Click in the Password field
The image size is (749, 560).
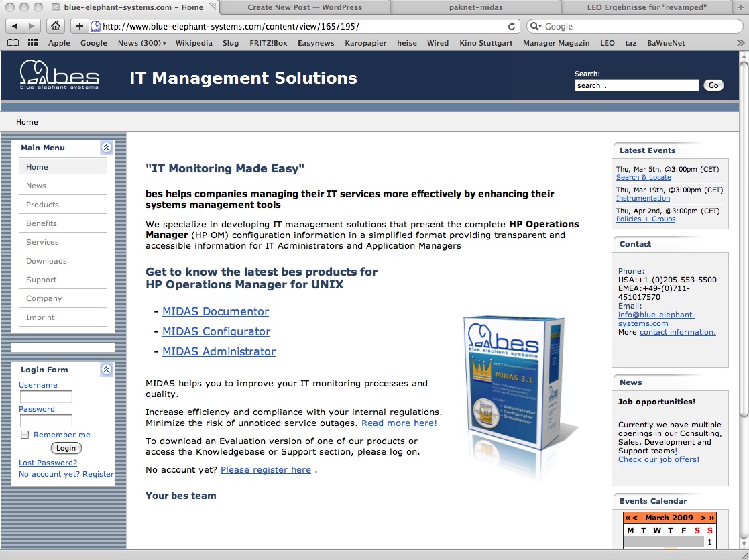46,421
